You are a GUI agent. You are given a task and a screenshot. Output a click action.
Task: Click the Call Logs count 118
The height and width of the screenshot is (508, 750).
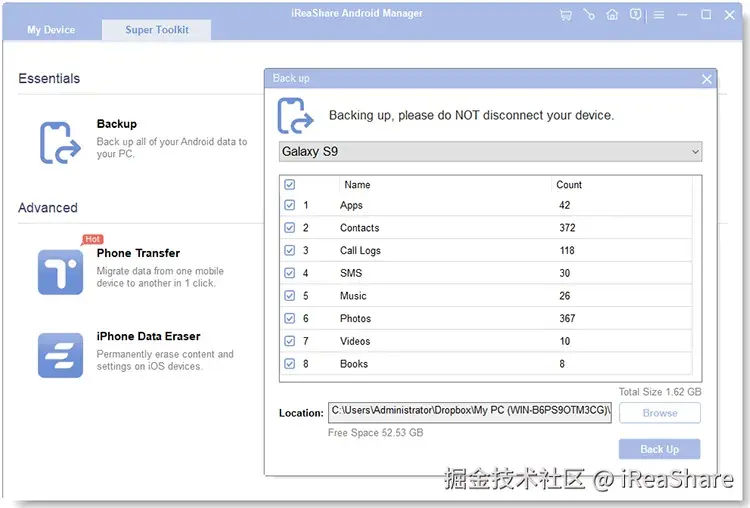tap(567, 250)
